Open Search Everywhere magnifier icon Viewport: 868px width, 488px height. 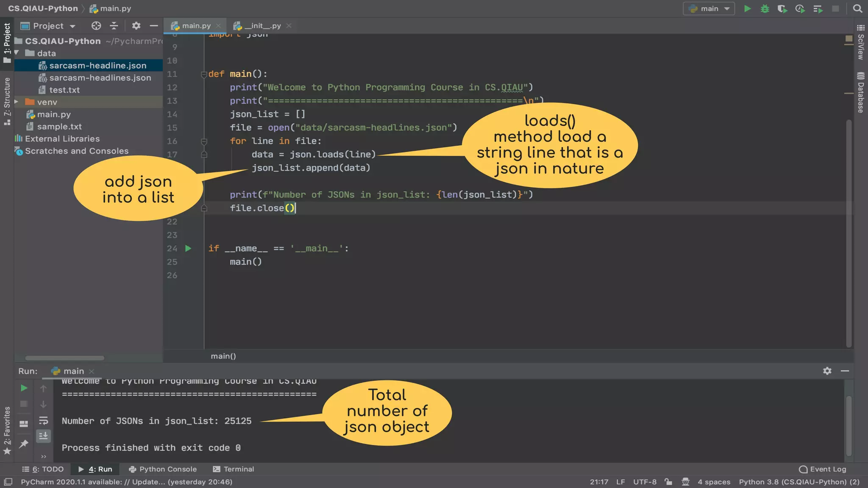point(857,8)
